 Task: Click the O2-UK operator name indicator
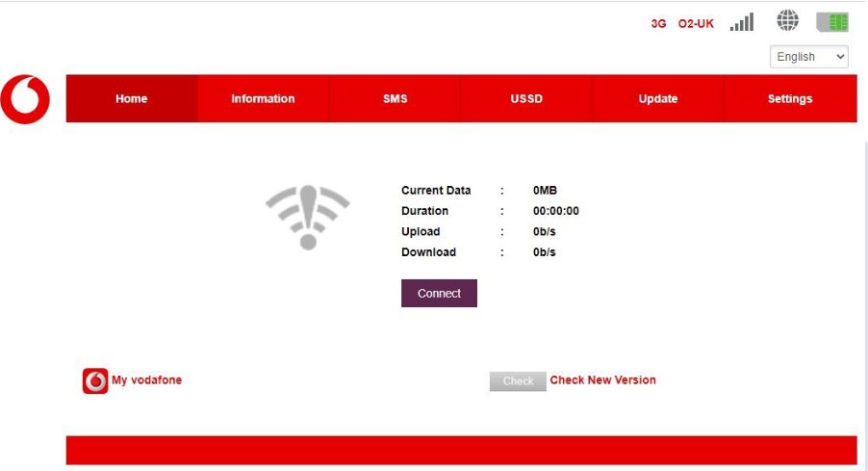point(696,24)
